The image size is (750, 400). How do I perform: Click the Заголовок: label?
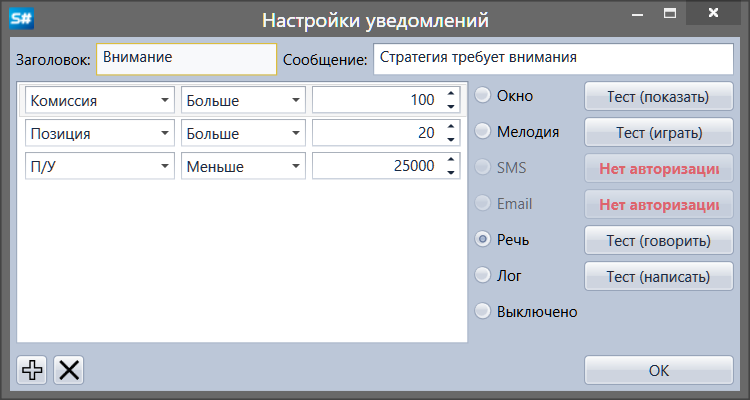click(54, 60)
